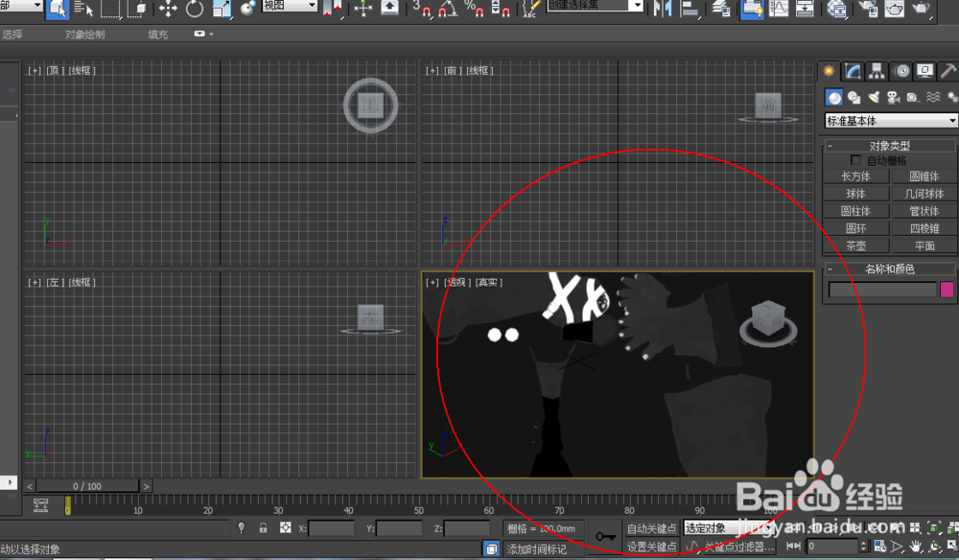
Task: Open the 标准基本体 primitive type dropdown
Action: tap(891, 121)
